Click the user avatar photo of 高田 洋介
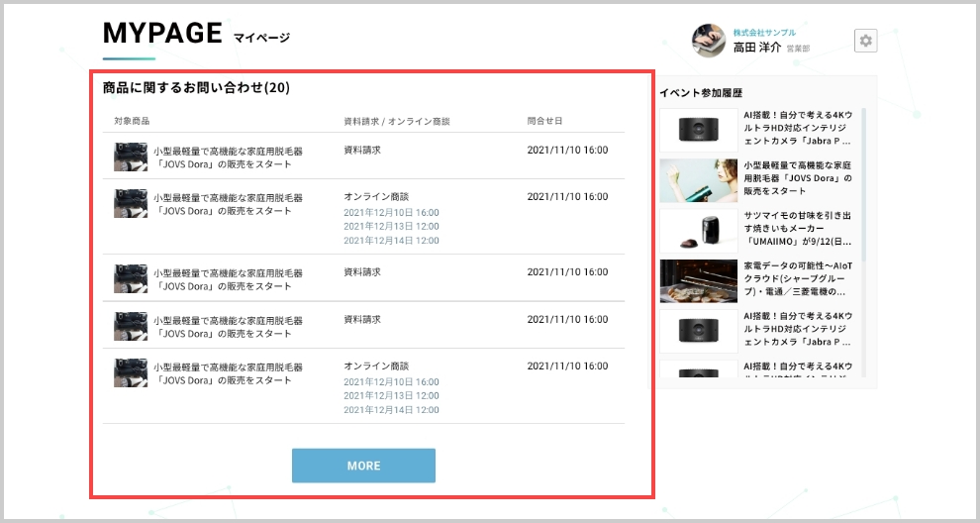 pos(708,41)
